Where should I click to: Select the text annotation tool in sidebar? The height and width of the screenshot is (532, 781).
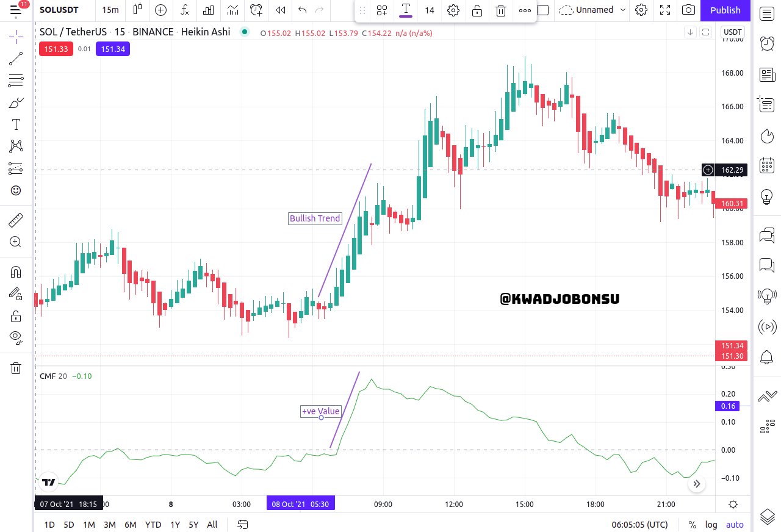tap(16, 124)
